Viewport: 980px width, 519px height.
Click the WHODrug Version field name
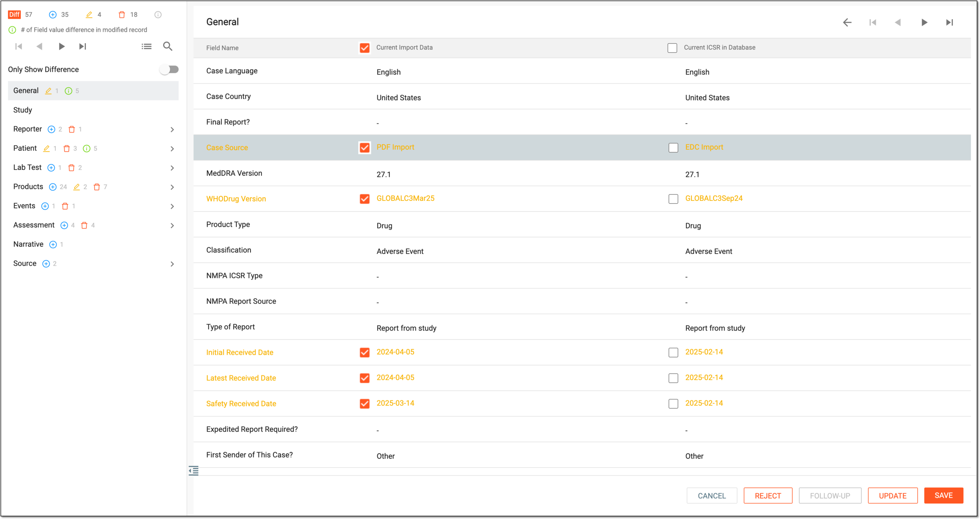tap(236, 199)
